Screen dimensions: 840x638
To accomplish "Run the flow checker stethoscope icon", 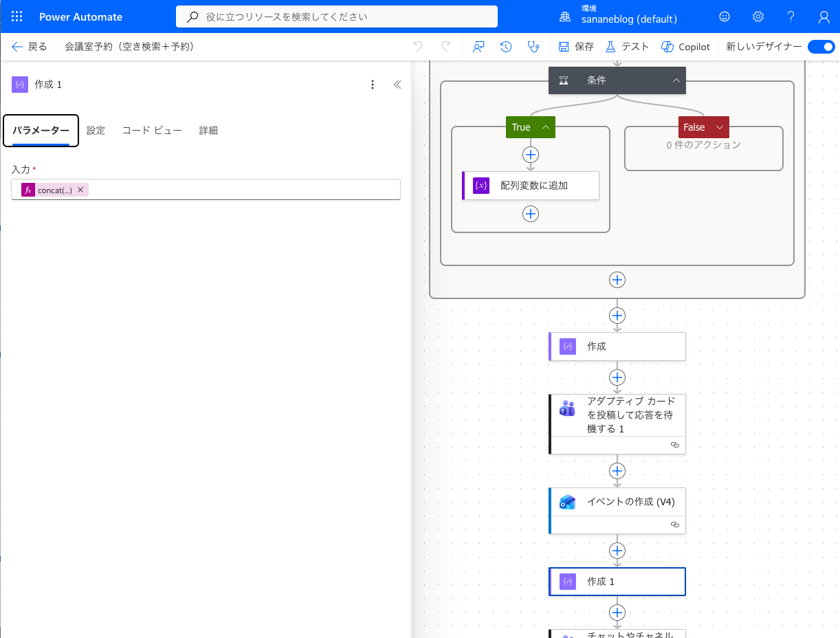I will pos(533,47).
